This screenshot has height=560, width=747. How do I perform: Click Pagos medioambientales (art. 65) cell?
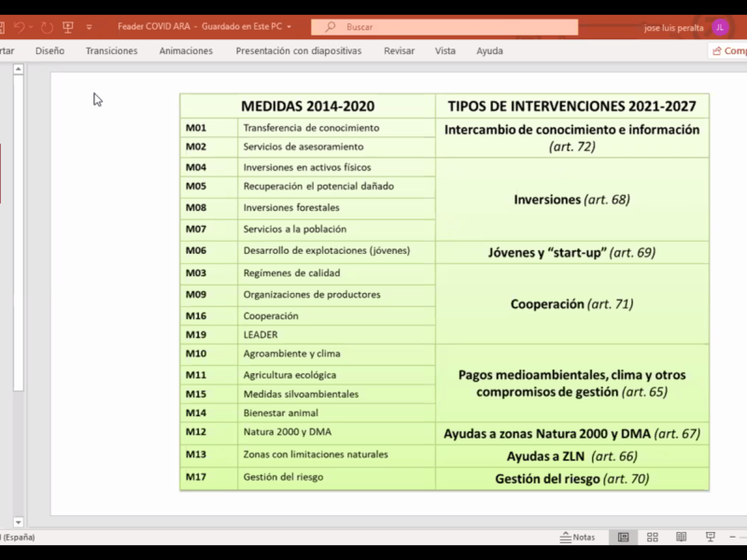pos(571,384)
